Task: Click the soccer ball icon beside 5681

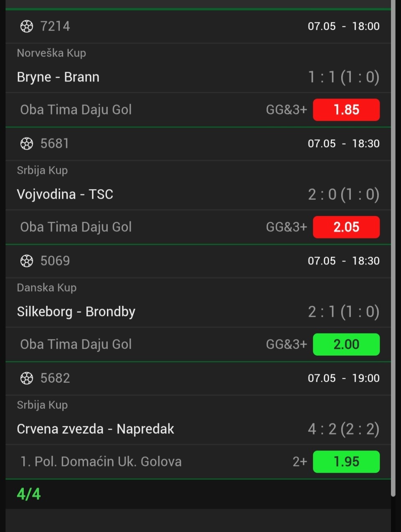Action: pyautogui.click(x=27, y=144)
